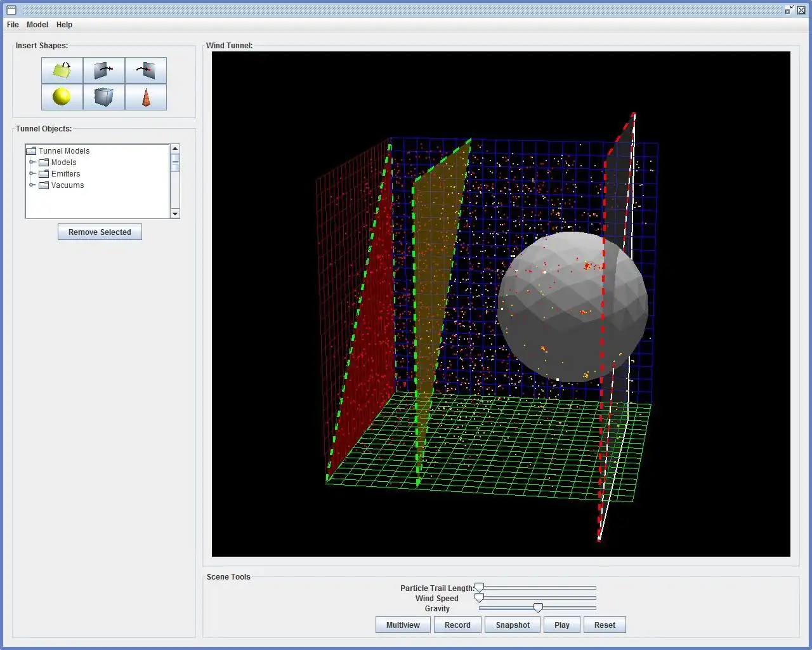Open the Multiview layout
This screenshot has width=812, height=650.
pos(403,625)
